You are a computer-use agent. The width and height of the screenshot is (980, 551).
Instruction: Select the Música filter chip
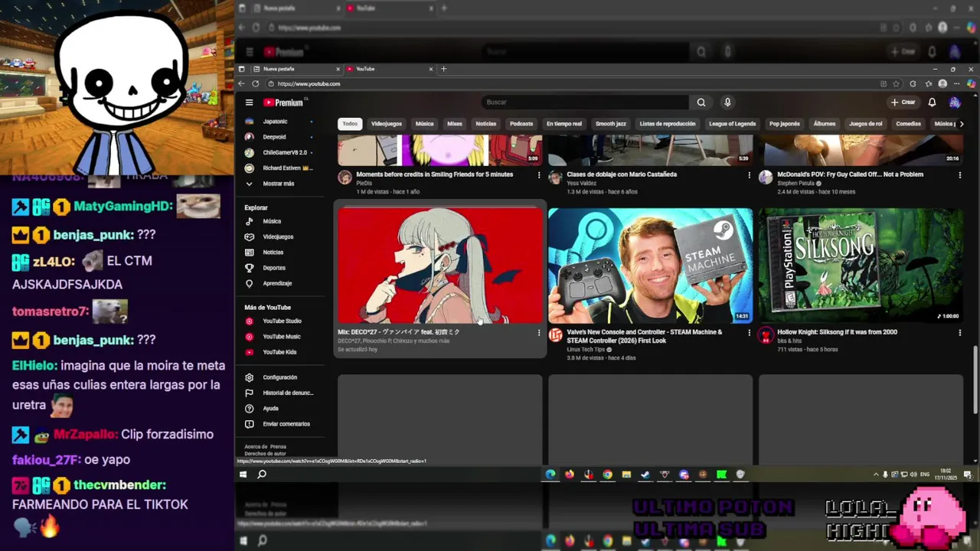tap(424, 124)
